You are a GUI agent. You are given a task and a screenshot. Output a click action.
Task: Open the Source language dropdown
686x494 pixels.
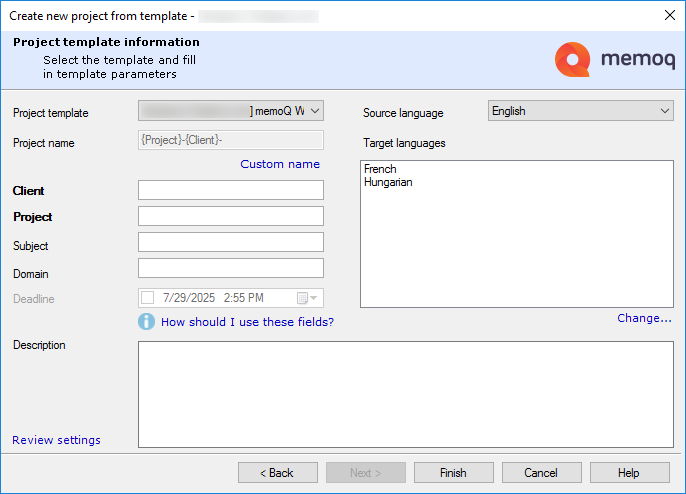click(665, 111)
